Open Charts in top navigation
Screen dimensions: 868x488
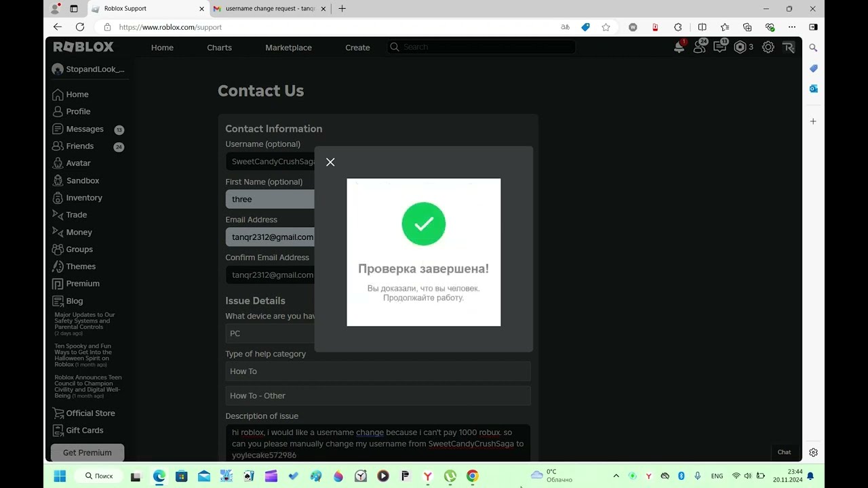click(x=219, y=47)
